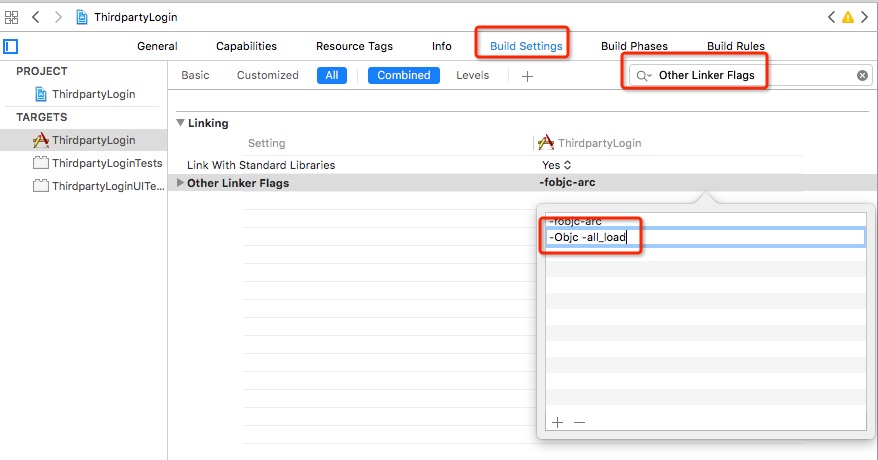Select the ThirdpartyLogin app target
878x460 pixels.
[x=84, y=140]
